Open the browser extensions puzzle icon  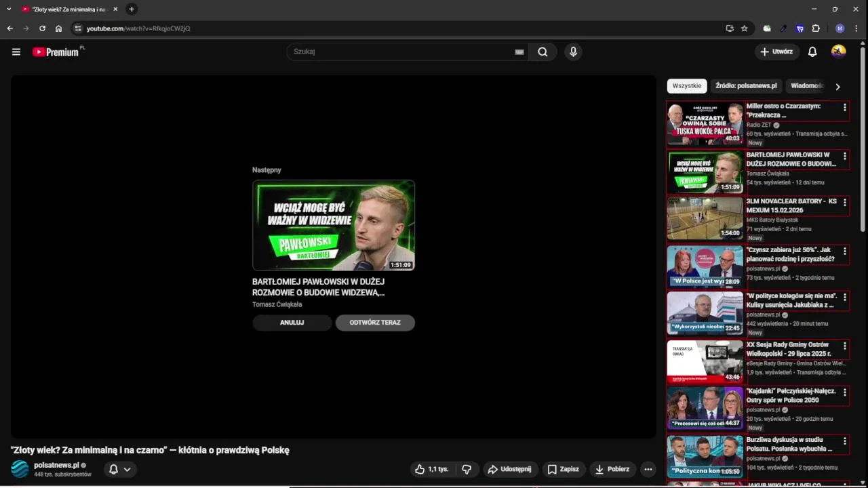click(816, 28)
